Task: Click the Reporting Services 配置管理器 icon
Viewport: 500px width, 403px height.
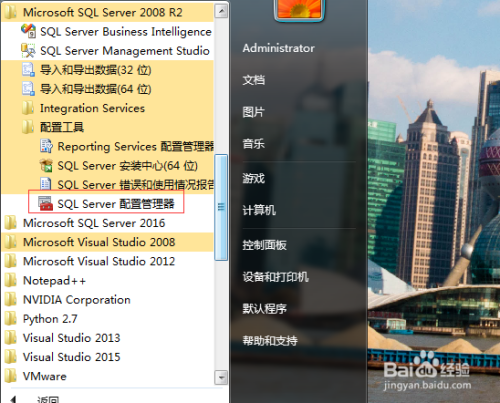Action: click(x=46, y=146)
